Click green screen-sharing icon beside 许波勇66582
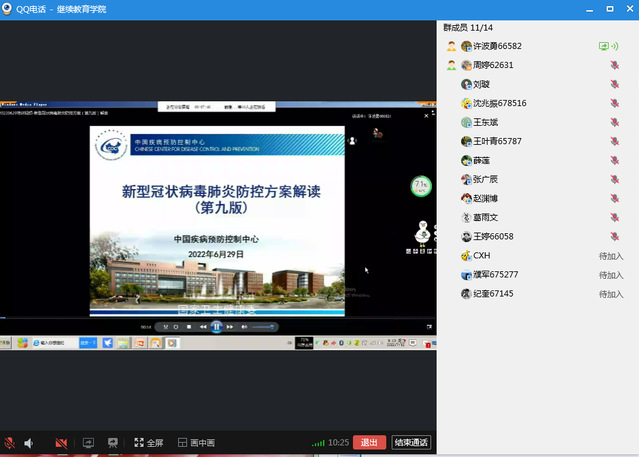The image size is (639, 457). [605, 46]
